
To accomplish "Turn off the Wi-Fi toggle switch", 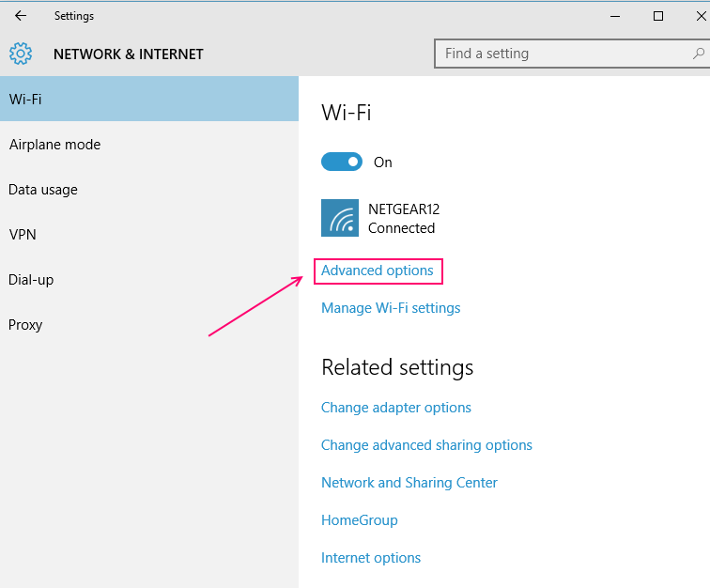I will point(342,162).
